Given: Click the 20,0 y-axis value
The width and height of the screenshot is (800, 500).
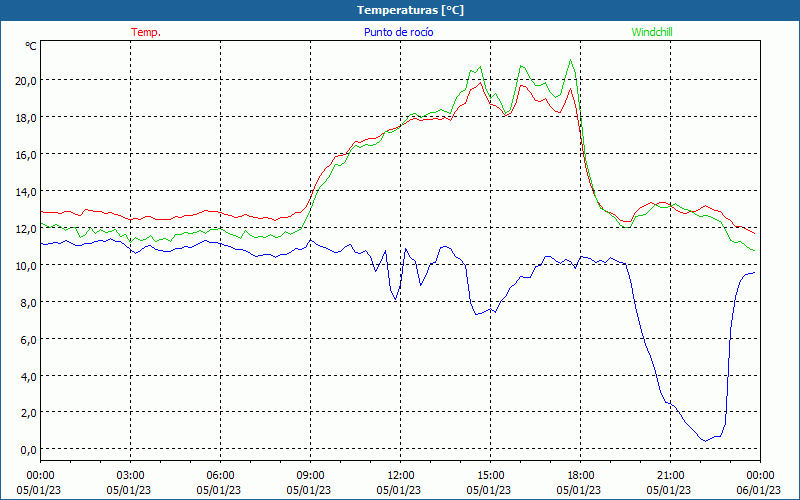Looking at the screenshot, I should [26, 81].
